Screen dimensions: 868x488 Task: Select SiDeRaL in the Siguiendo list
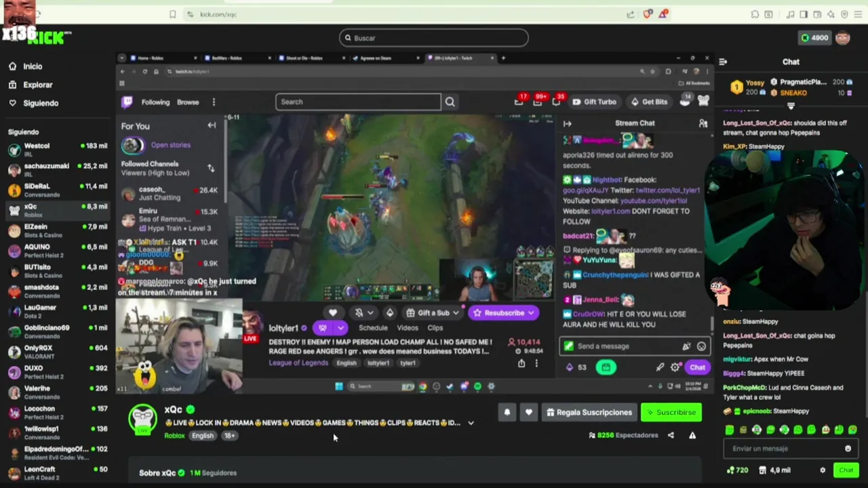58,190
